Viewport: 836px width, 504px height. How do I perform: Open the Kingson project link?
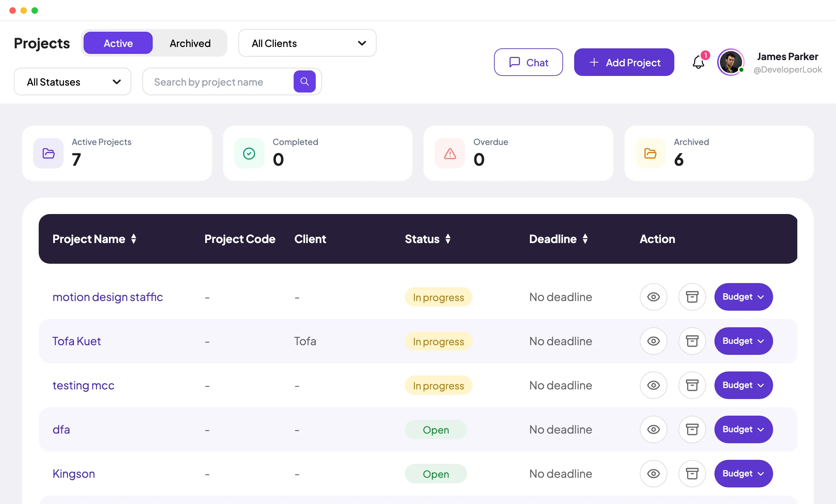tap(74, 474)
